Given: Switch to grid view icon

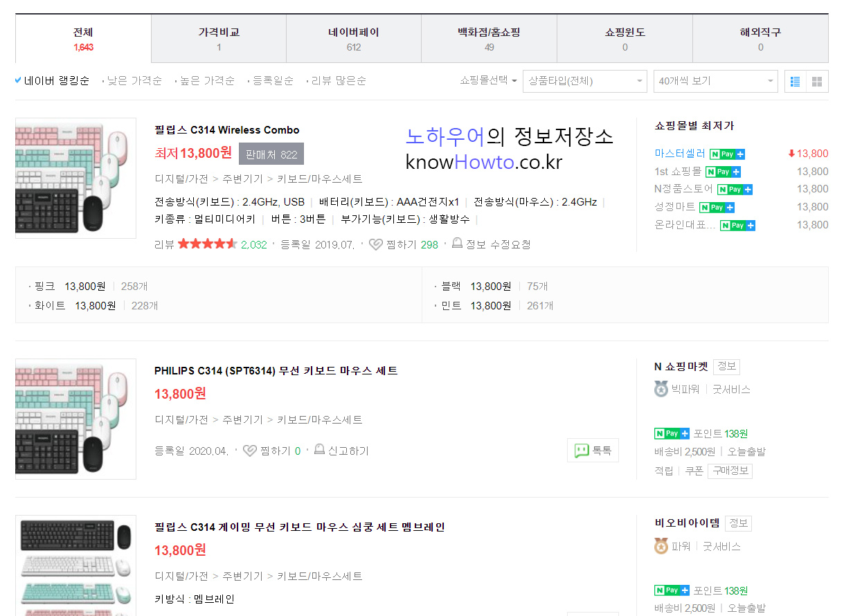Looking at the screenshot, I should pyautogui.click(x=817, y=81).
